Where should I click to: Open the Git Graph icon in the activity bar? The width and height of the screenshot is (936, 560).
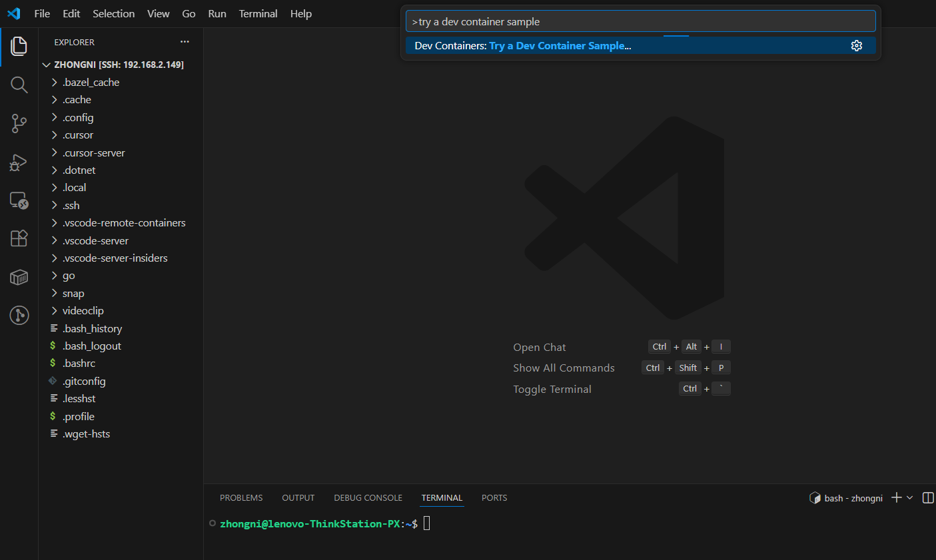pyautogui.click(x=19, y=315)
